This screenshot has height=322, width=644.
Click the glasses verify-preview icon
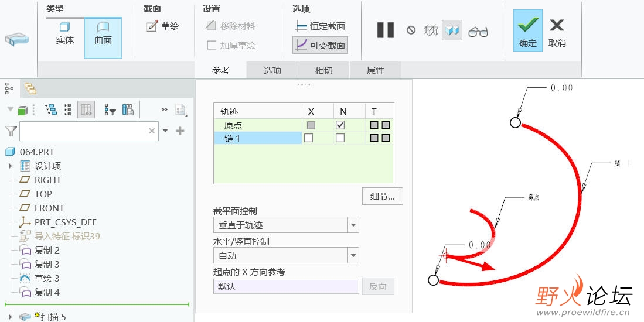[478, 31]
